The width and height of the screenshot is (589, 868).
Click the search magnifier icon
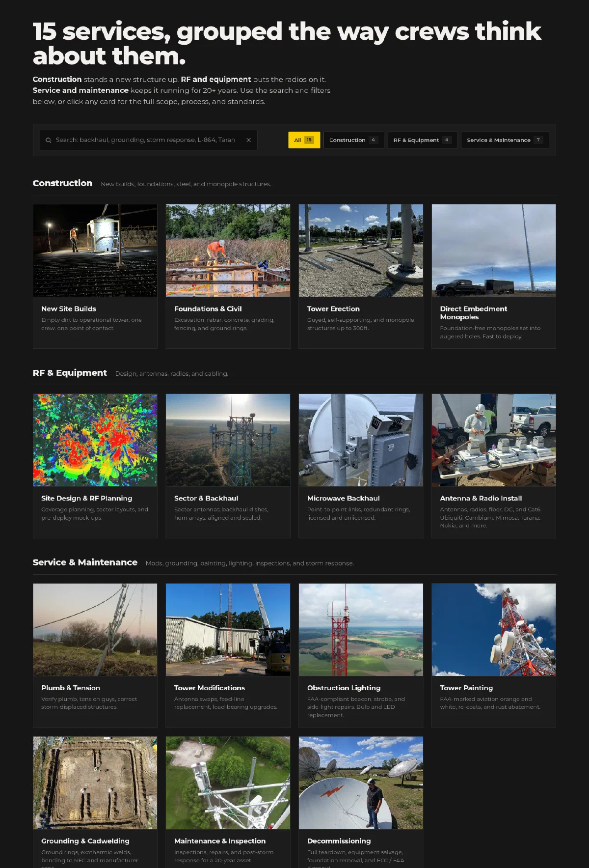coord(49,140)
